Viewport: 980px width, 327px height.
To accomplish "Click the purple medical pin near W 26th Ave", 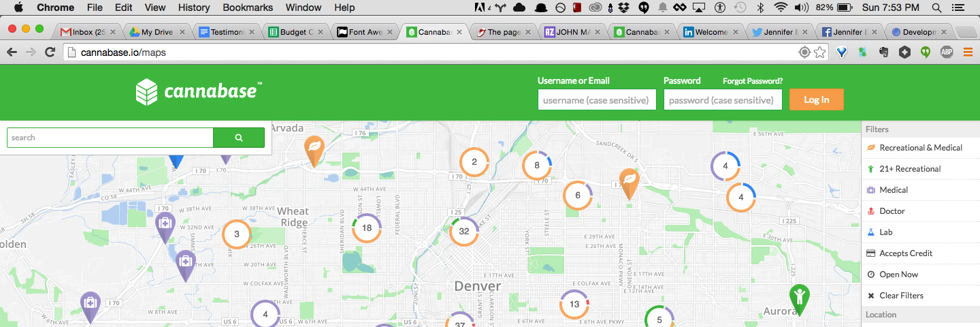I will [x=185, y=265].
